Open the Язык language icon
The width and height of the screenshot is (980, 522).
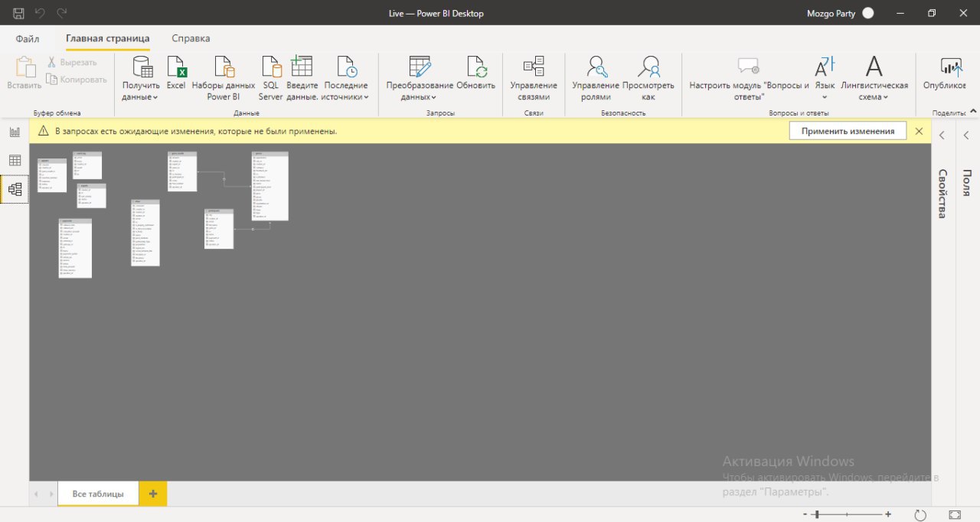click(x=825, y=67)
